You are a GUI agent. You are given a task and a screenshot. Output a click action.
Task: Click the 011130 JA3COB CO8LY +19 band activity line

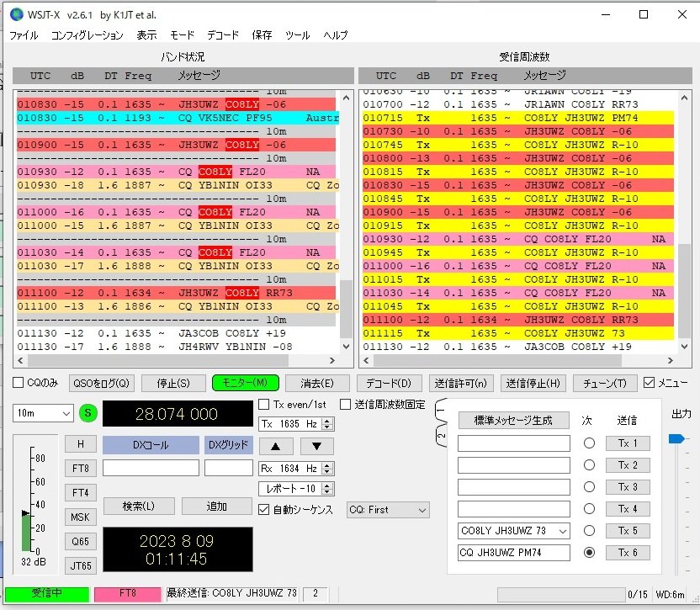(x=177, y=333)
